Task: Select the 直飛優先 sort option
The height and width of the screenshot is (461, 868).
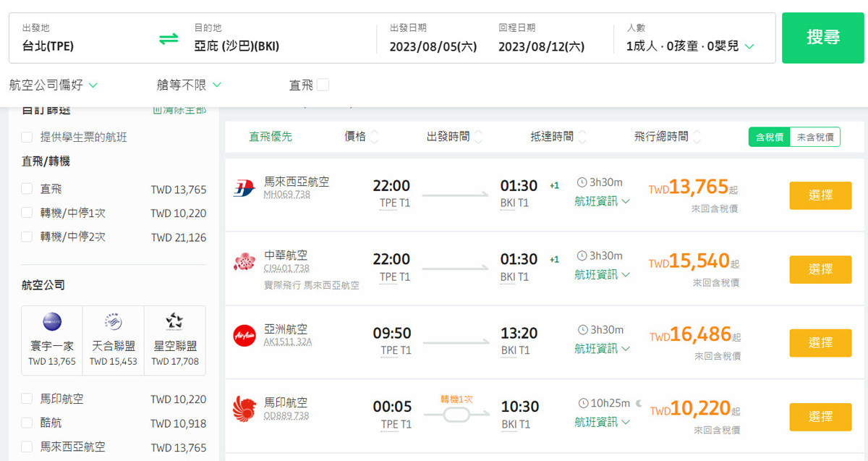Action: [x=271, y=137]
